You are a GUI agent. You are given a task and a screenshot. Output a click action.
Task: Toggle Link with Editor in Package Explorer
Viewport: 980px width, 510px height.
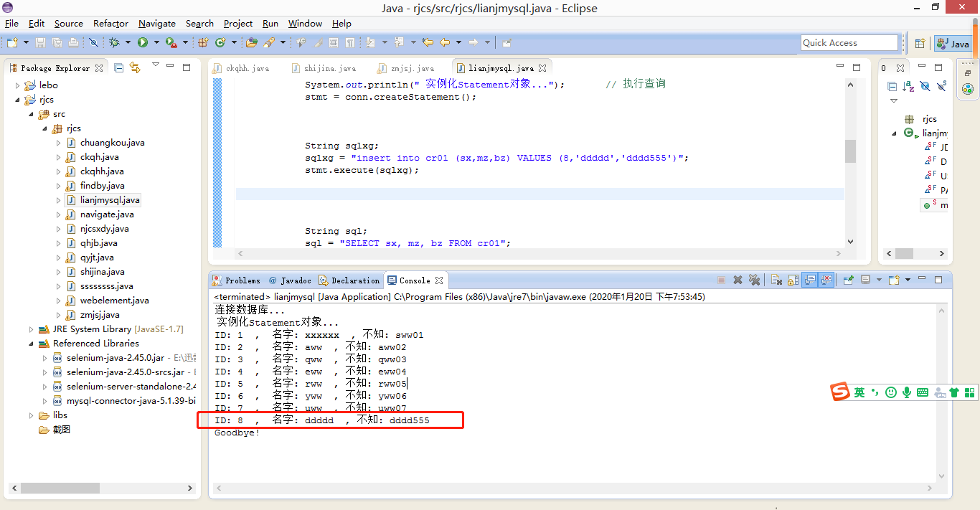point(135,67)
